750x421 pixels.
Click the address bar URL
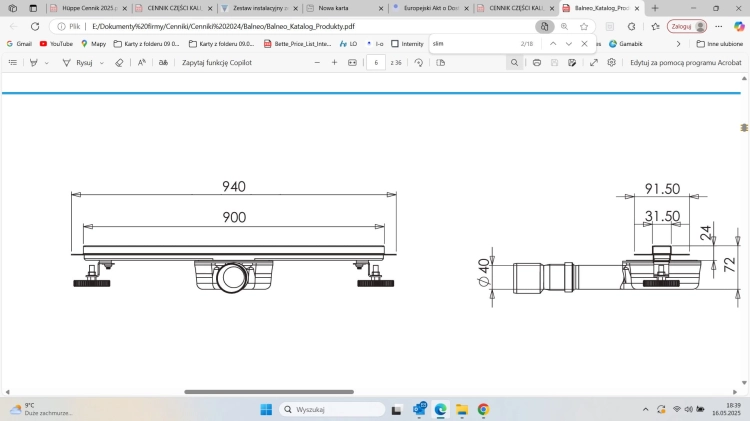(x=223, y=26)
